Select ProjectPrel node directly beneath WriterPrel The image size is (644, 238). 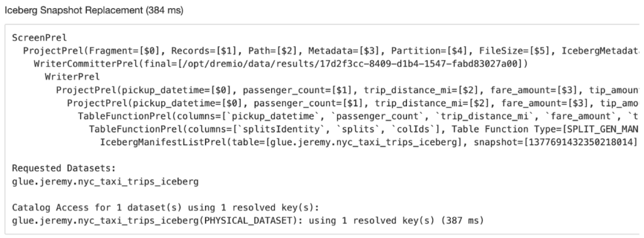347,89
